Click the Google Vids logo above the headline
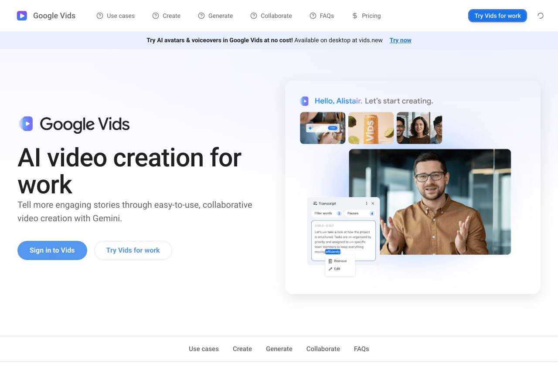Viewport: 558px width, 392px height. [74, 124]
